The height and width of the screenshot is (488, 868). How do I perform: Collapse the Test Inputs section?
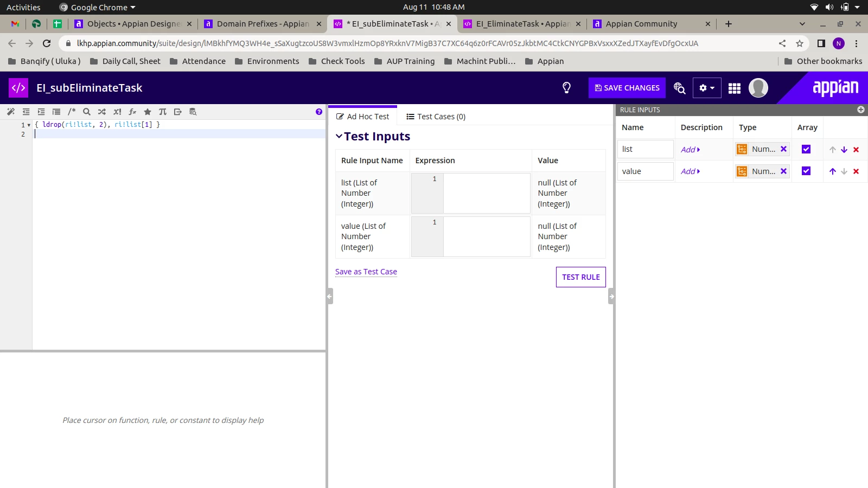(339, 137)
